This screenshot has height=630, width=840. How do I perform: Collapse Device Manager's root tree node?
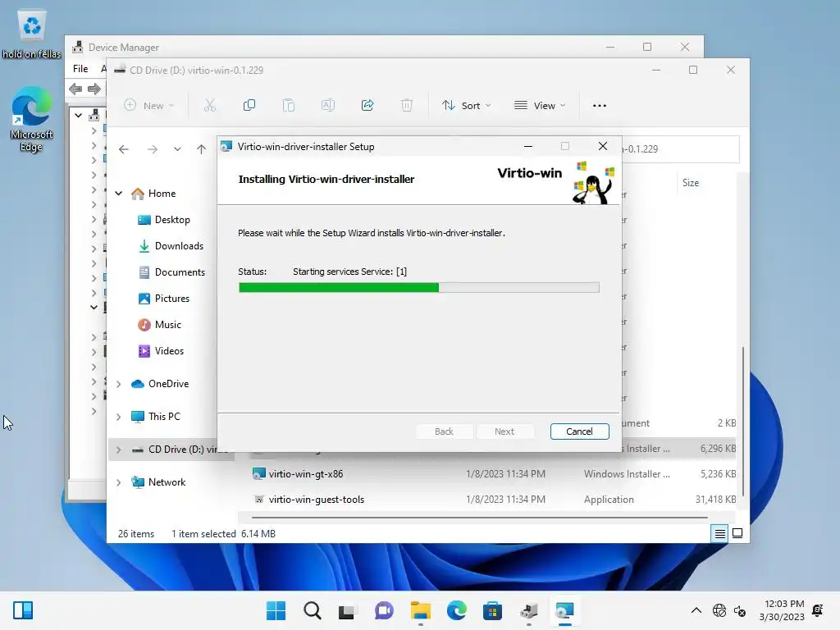tap(78, 115)
